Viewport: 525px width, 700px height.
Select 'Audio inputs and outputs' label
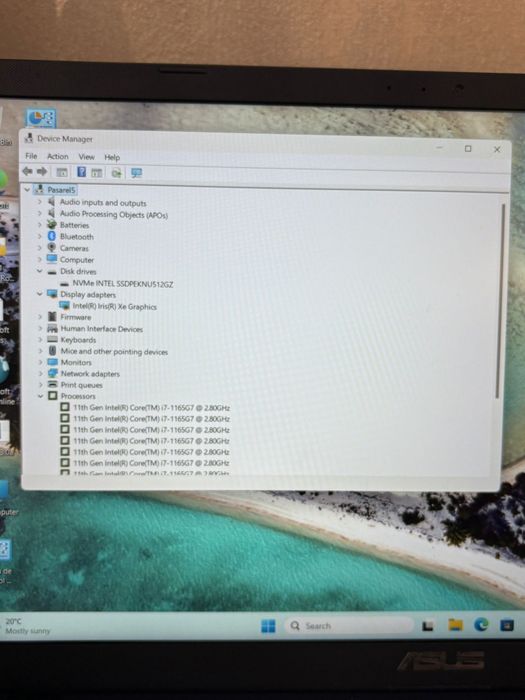pos(103,203)
